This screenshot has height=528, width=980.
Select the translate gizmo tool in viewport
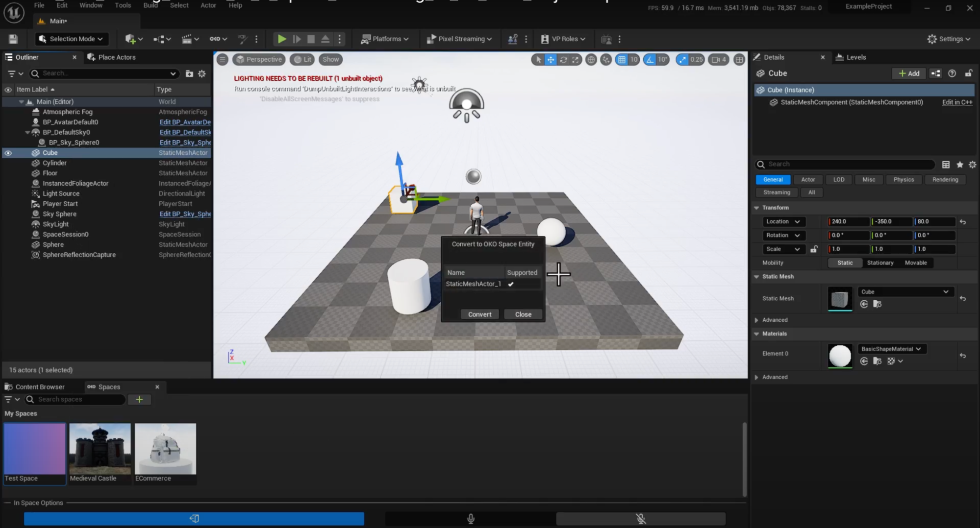[551, 60]
